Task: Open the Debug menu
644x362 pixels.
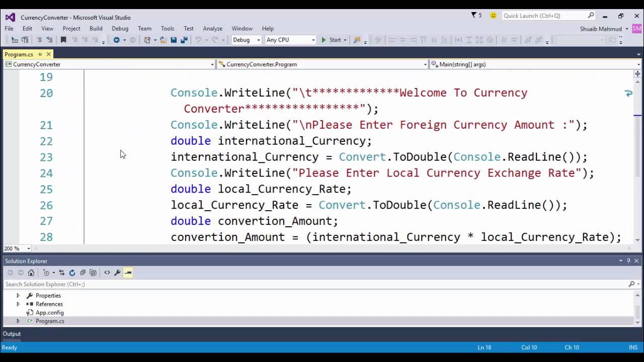Action: click(120, 29)
